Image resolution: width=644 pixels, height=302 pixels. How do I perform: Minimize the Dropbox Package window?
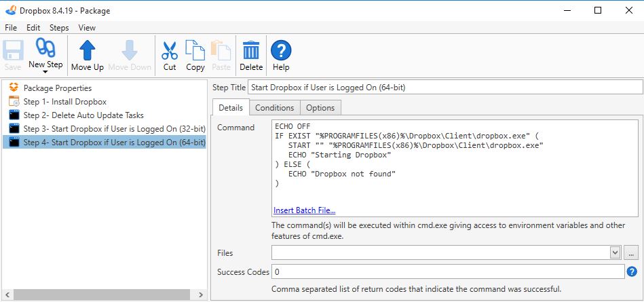568,10
